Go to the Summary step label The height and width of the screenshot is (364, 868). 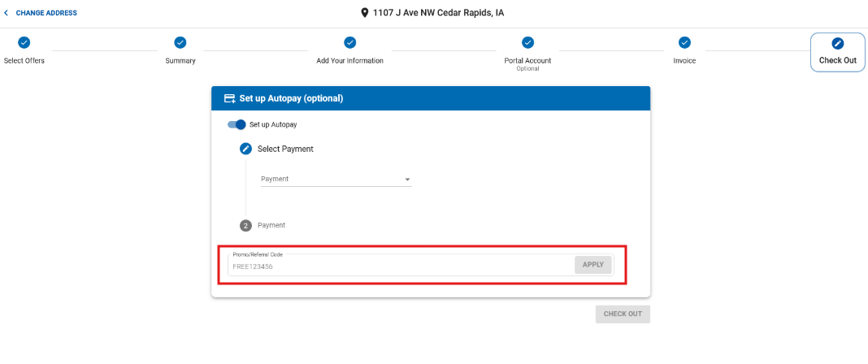click(180, 61)
